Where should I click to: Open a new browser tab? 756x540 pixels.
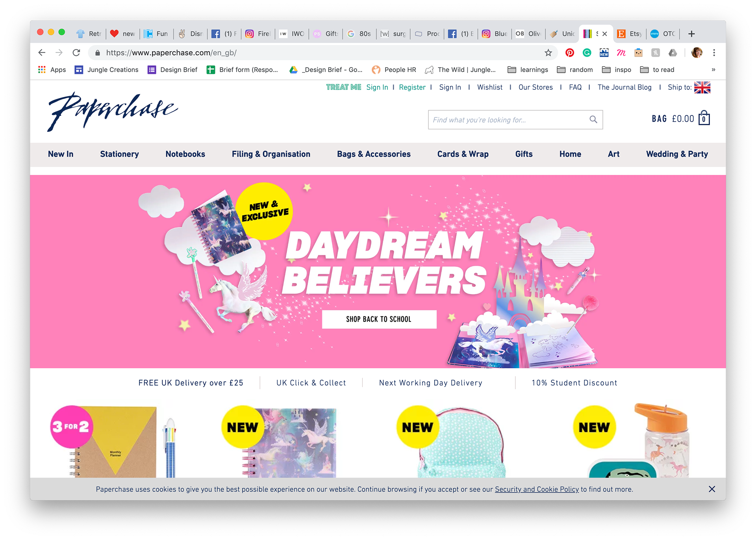click(x=691, y=34)
